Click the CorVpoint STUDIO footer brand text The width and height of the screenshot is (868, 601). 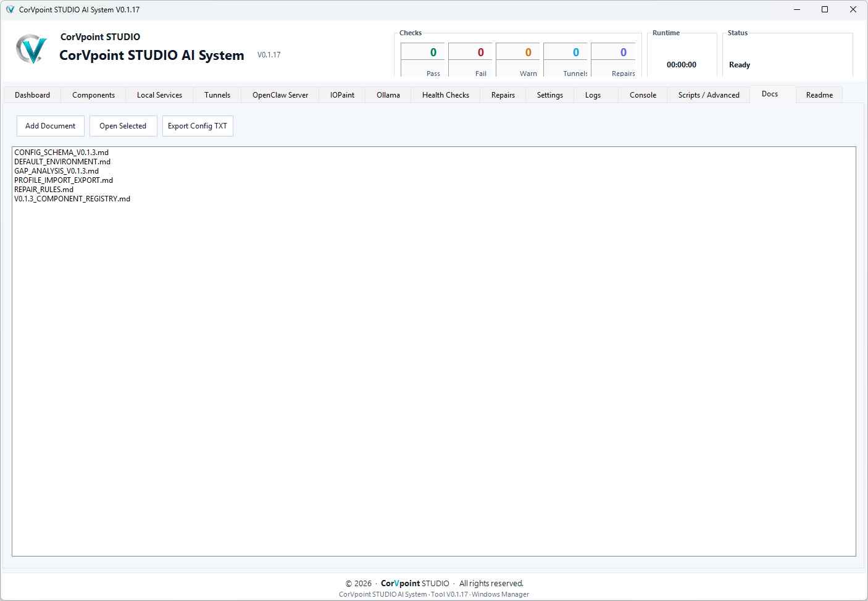click(415, 583)
